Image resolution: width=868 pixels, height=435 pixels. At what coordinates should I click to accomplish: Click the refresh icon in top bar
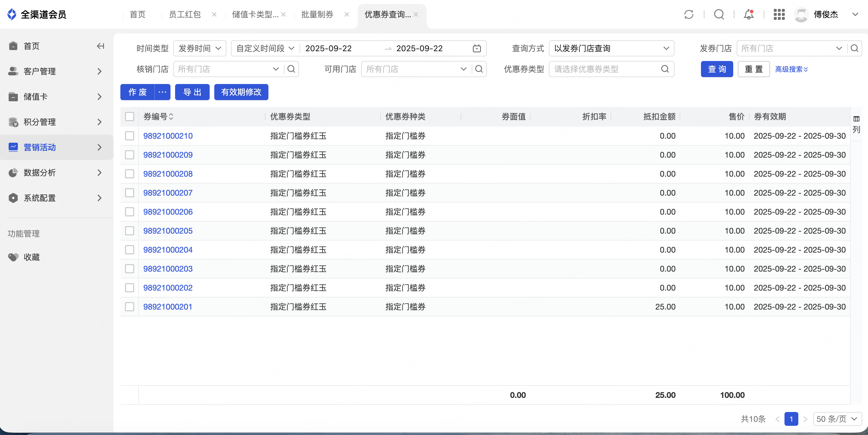tap(689, 14)
